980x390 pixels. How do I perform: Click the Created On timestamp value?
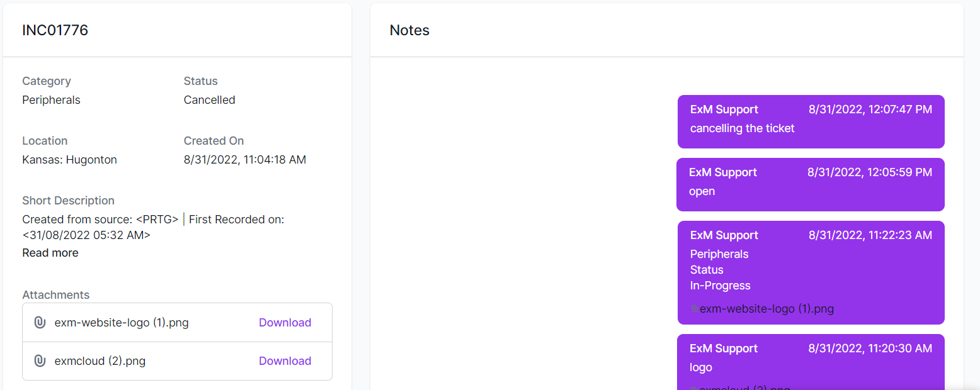pos(245,160)
